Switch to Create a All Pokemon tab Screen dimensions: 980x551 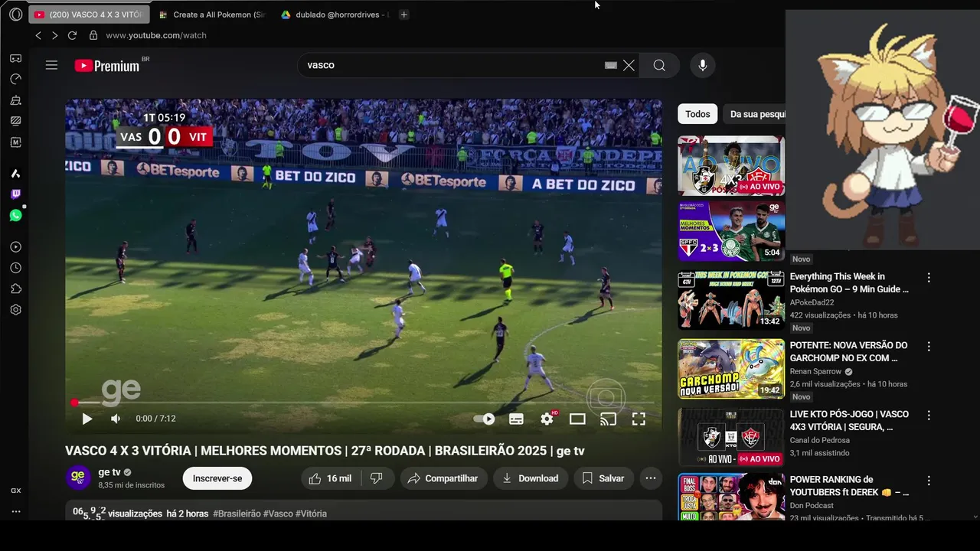pos(212,15)
